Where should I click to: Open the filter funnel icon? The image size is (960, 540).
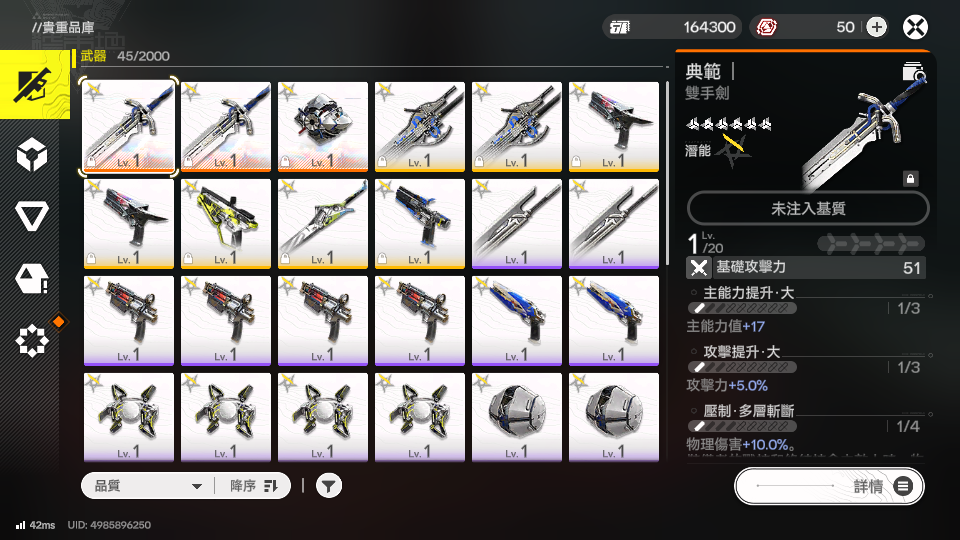click(x=329, y=486)
